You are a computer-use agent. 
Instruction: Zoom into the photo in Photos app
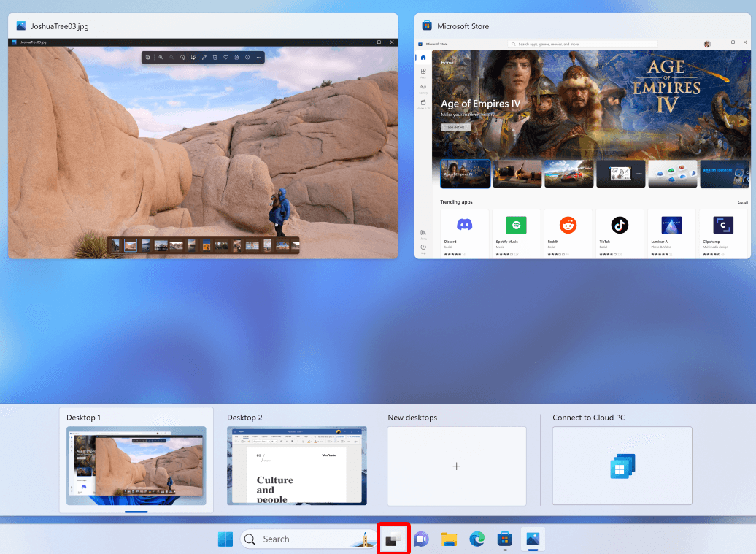[161, 57]
